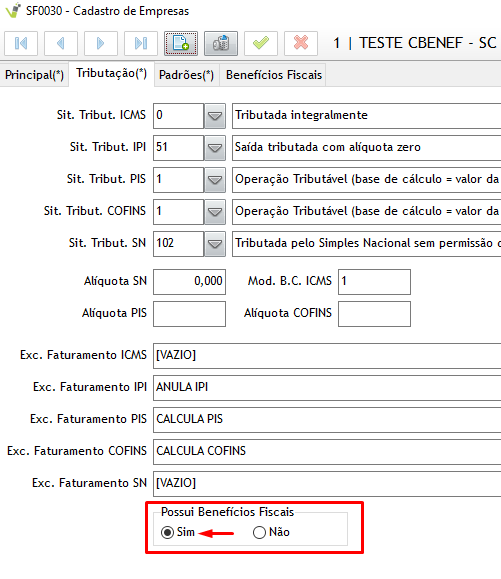The height and width of the screenshot is (579, 501).
Task: Jump to the last record
Action: [x=141, y=44]
